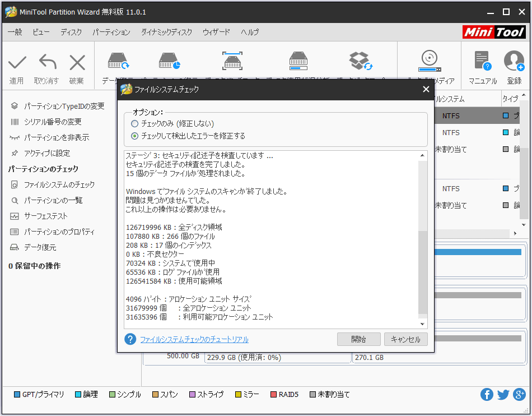
Task: Click the 論理 legend swatch
Action: [x=78, y=395]
